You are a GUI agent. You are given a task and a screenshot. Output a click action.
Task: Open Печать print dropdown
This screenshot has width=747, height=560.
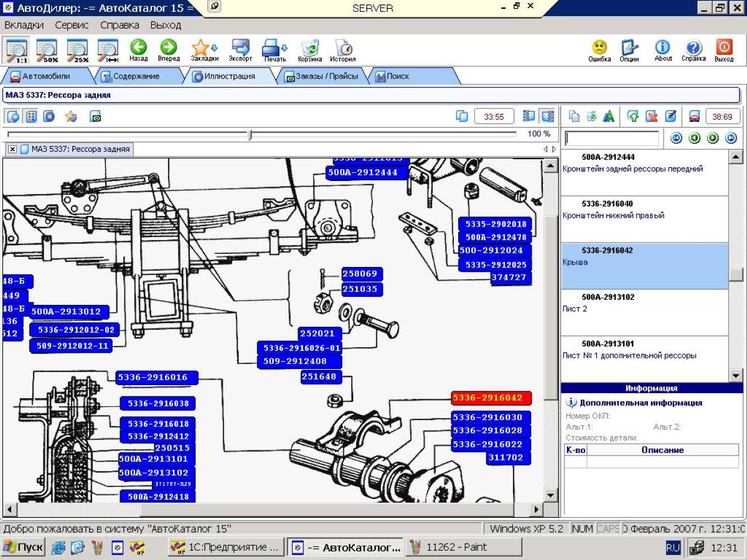tap(275, 50)
